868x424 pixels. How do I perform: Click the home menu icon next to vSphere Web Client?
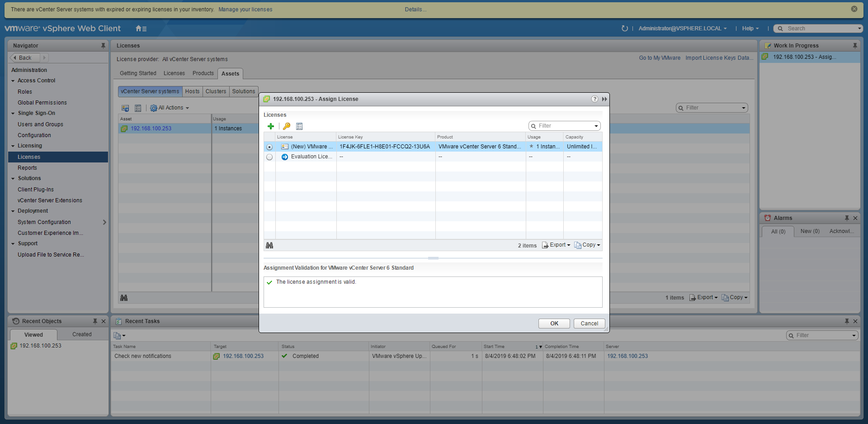pyautogui.click(x=141, y=29)
